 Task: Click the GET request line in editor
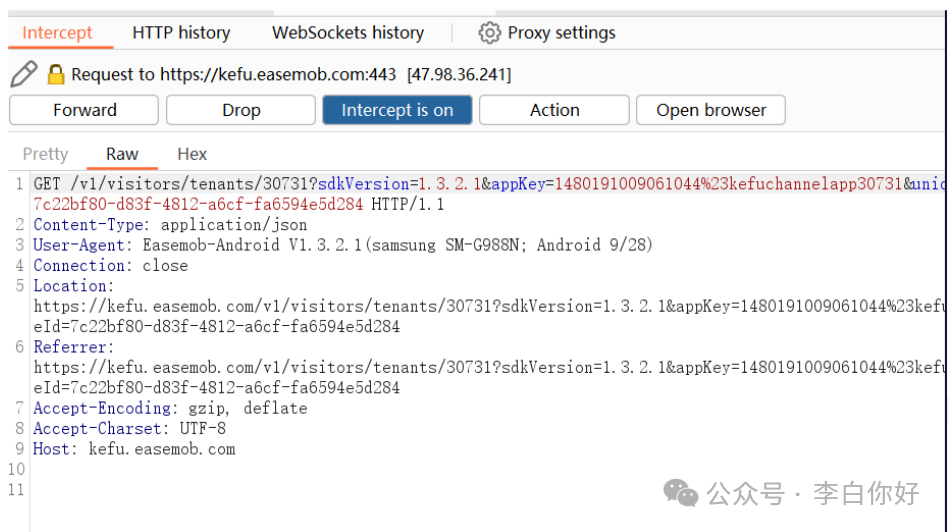[488, 194]
